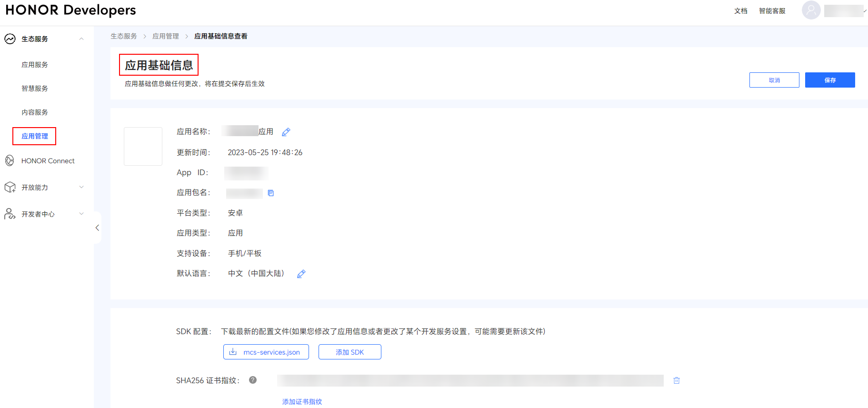Click the user avatar icon
This screenshot has height=408, width=868.
click(x=811, y=10)
